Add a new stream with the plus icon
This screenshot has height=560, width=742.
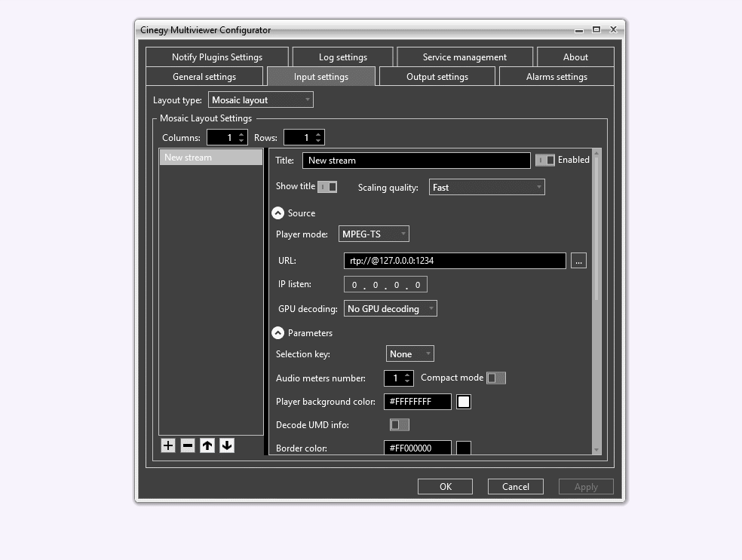pos(168,445)
